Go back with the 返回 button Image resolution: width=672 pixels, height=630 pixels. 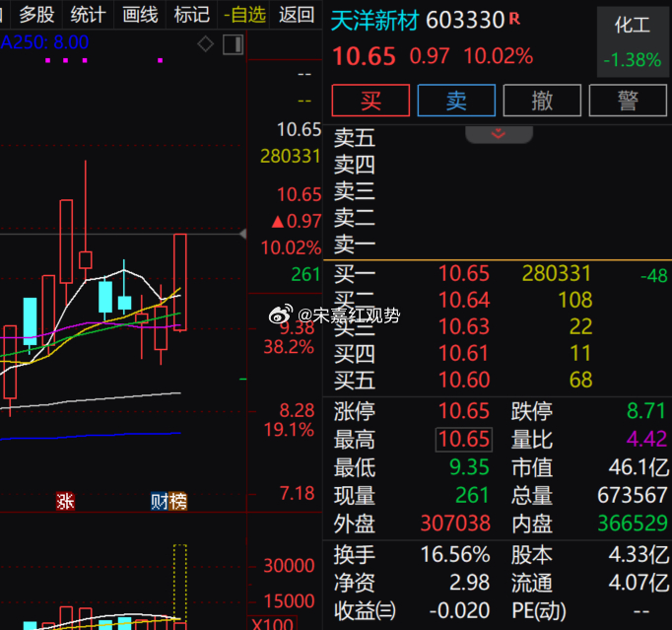[x=297, y=15]
